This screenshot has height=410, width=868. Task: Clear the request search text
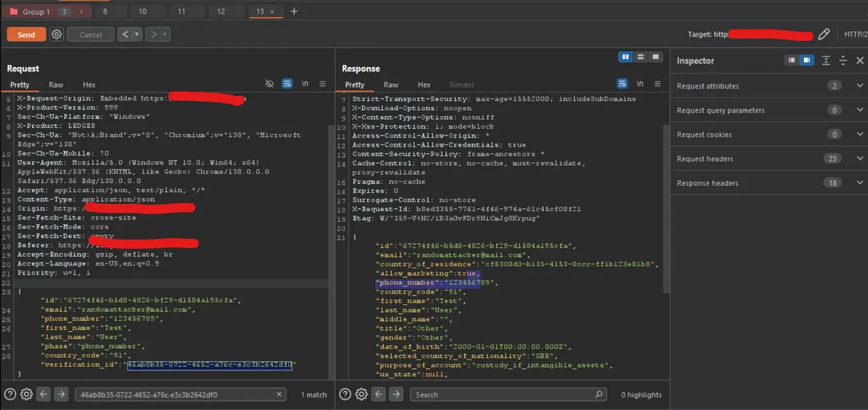coord(280,395)
